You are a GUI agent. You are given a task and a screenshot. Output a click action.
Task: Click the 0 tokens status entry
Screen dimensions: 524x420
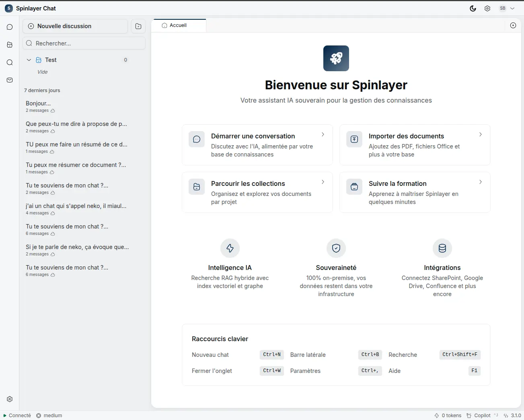coord(448,416)
